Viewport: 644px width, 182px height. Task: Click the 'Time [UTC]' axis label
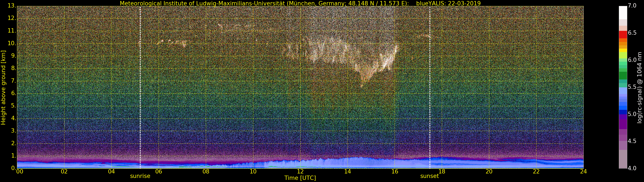tap(300, 178)
